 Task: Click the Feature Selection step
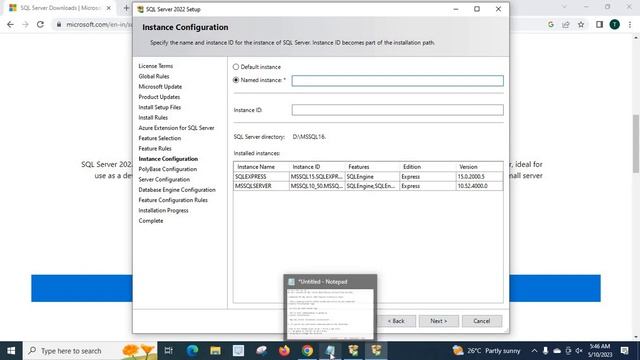click(160, 138)
